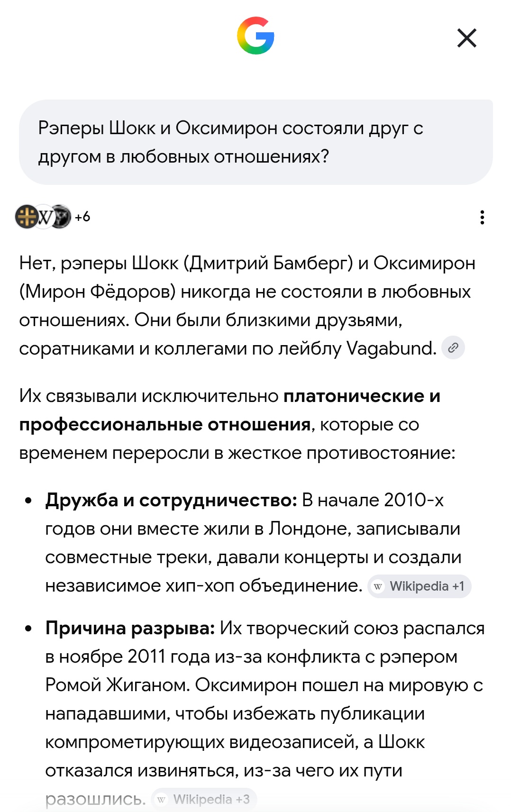Expand the +6 additional sources
This screenshot has width=511, height=812.
(82, 217)
